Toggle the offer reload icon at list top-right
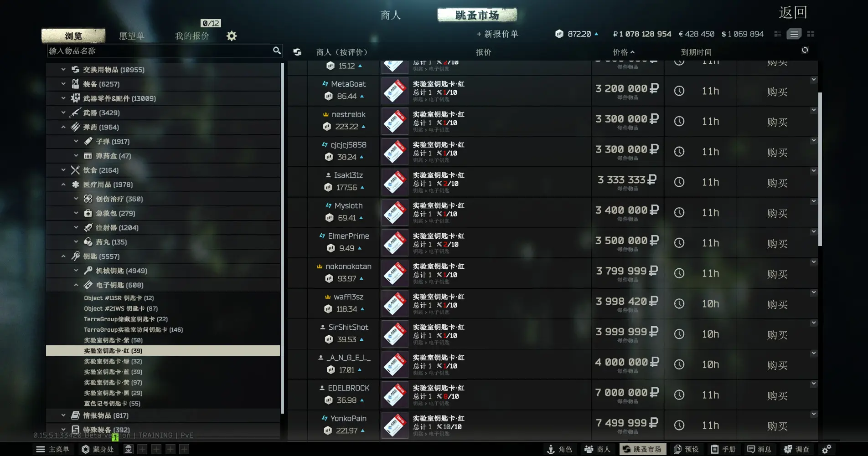 [x=805, y=50]
